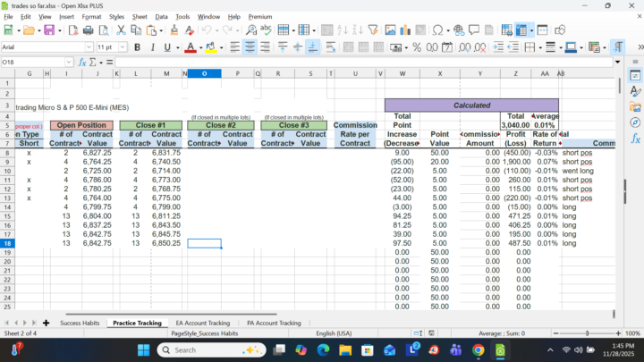Click the formula input line
The image size is (644, 362).
364,63
